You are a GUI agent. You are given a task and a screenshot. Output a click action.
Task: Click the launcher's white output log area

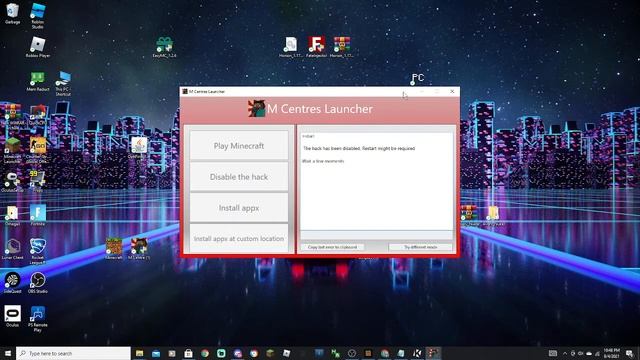(376, 181)
